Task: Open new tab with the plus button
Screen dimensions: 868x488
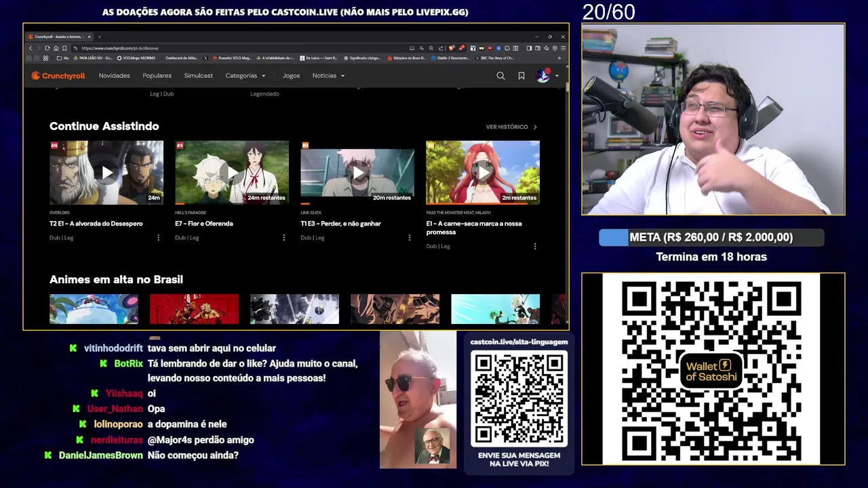Action: pyautogui.click(x=100, y=37)
